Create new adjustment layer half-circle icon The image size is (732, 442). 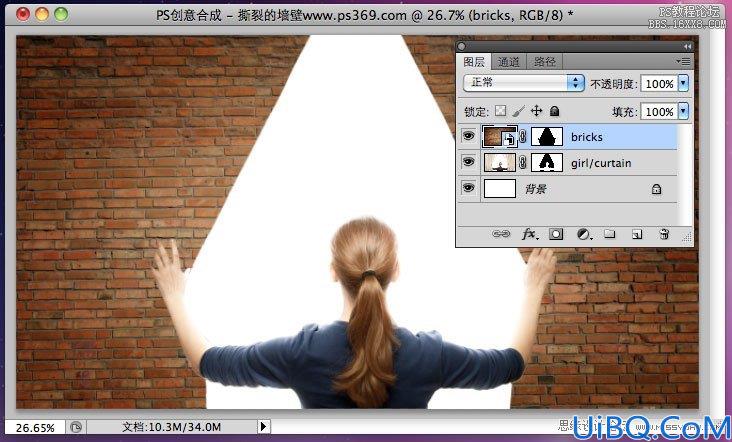tap(584, 234)
